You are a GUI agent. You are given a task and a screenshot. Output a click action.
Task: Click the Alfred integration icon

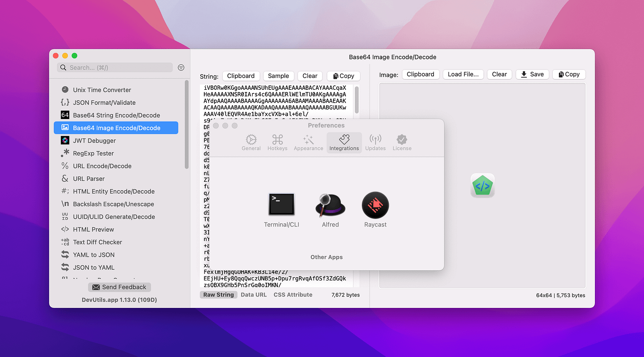(x=330, y=205)
